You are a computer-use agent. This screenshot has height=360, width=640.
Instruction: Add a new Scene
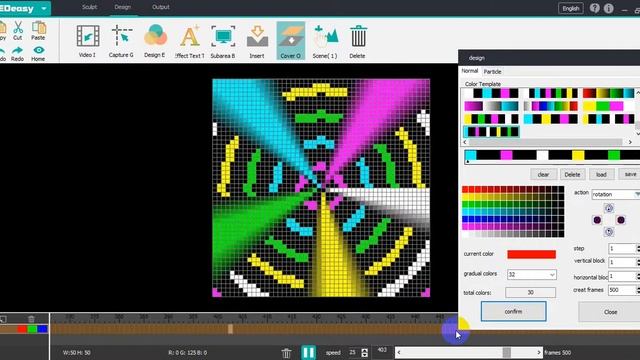pos(325,41)
